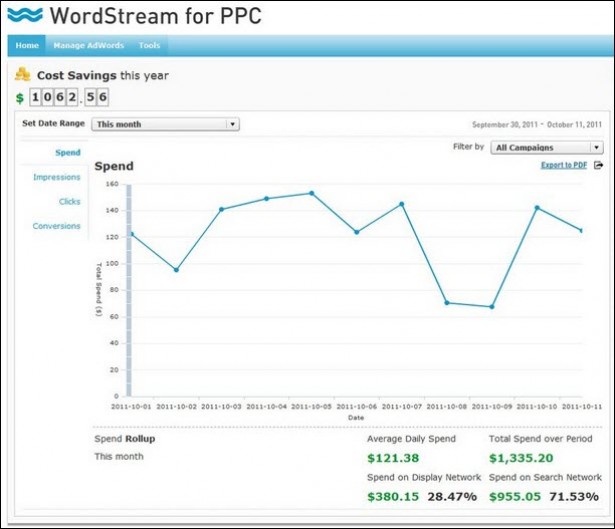The width and height of the screenshot is (615, 529).
Task: Click the 2011-10-02 data point on chart
Action: [176, 270]
